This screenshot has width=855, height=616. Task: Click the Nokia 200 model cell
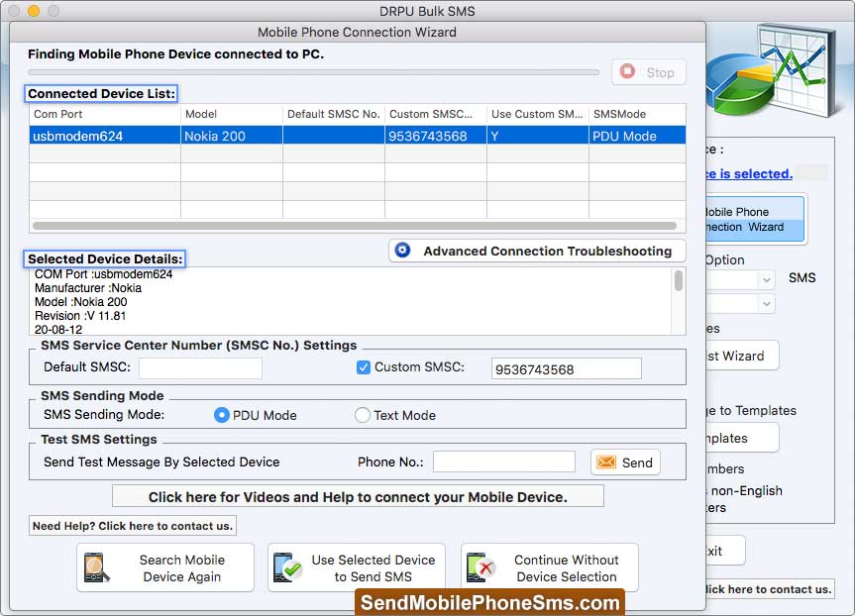[x=232, y=136]
